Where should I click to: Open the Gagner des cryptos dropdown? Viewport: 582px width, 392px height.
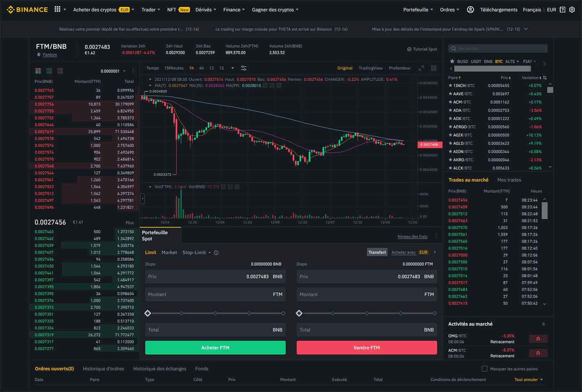[x=275, y=10]
